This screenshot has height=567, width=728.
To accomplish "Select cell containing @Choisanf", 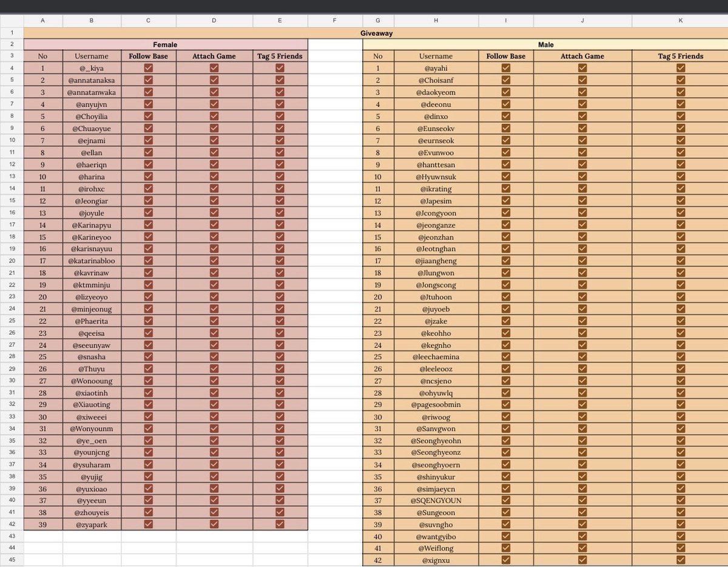I will [436, 80].
